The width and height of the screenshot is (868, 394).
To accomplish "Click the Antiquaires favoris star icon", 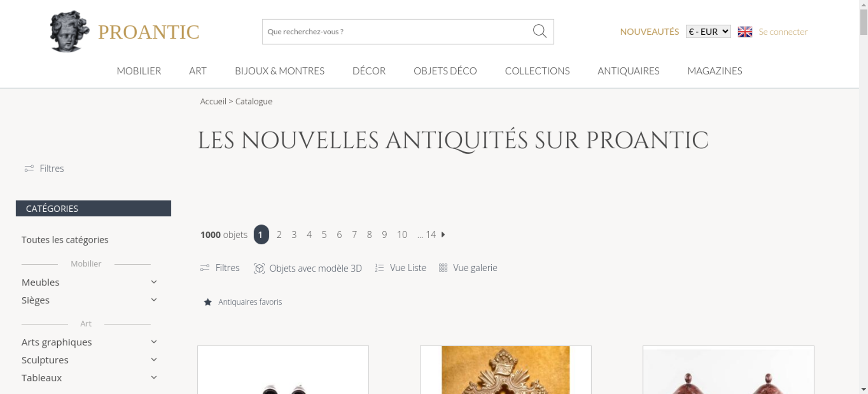I will (208, 302).
